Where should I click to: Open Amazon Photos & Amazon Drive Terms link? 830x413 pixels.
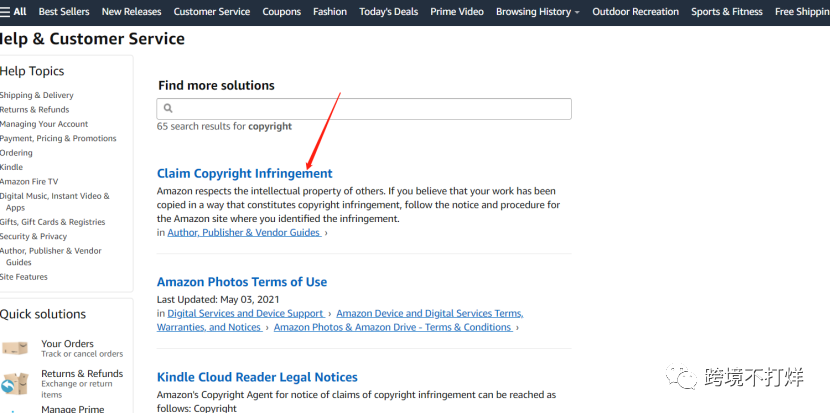pyautogui.click(x=393, y=327)
